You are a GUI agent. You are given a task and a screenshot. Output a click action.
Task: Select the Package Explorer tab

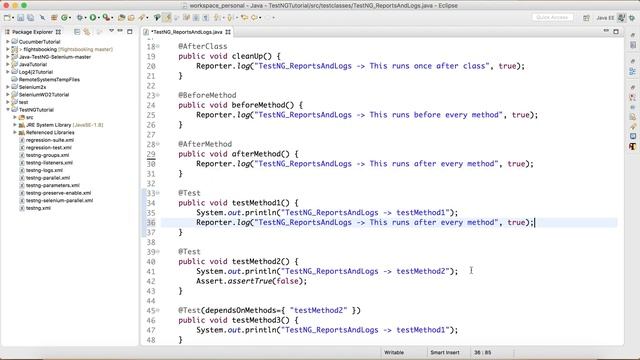coord(32,32)
